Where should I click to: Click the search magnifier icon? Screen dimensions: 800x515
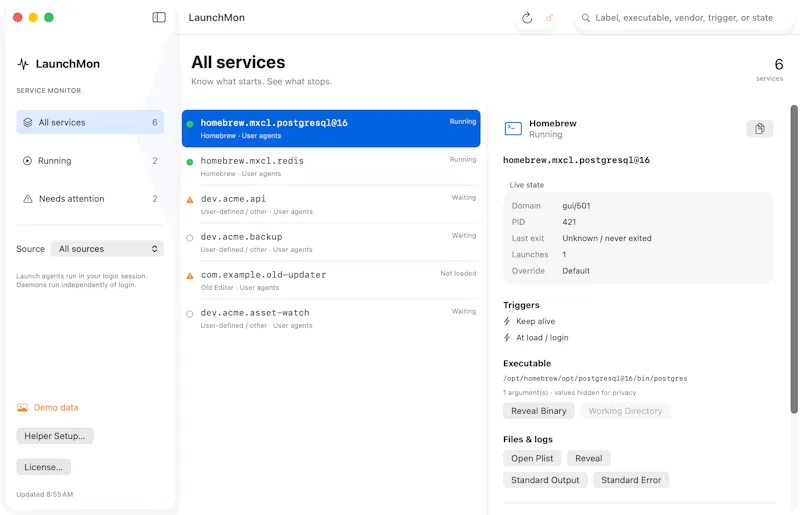[586, 18]
